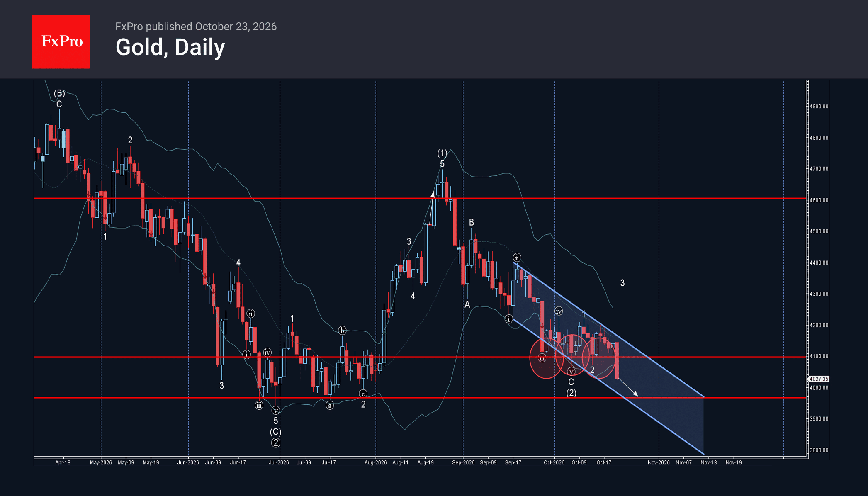Image resolution: width=868 pixels, height=496 pixels.
Task: Click the 4300.00 price axis label
Action: (x=819, y=294)
